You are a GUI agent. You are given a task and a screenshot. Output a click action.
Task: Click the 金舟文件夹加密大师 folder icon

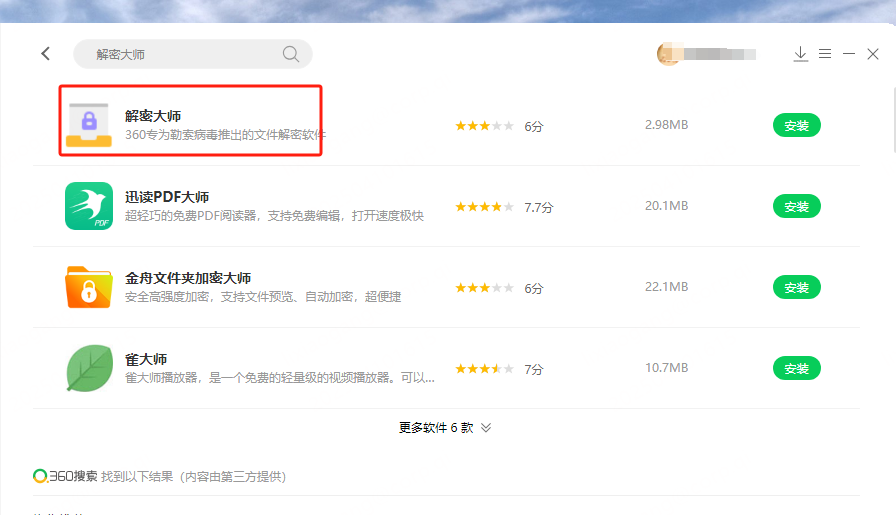(89, 287)
